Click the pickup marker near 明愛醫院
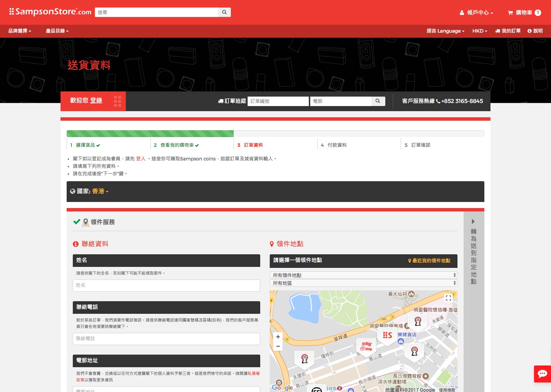Screen dimensions: 551x392 pyautogui.click(x=418, y=322)
